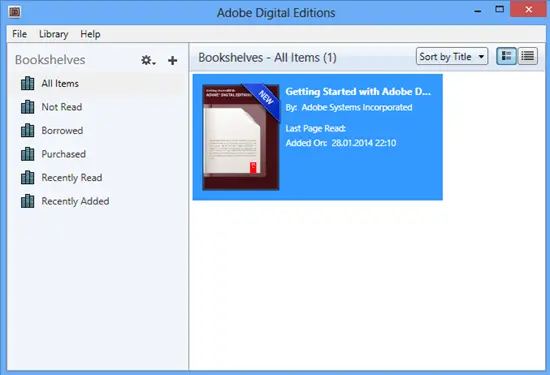
Task: Switch to thumbnail view
Action: pyautogui.click(x=507, y=56)
